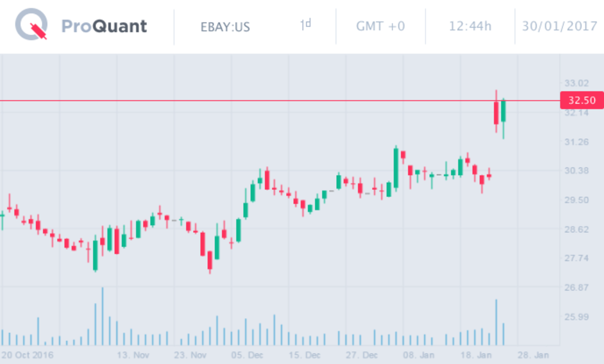Click the 28. Jan date axis label
The width and height of the screenshot is (604, 364).
tap(534, 355)
